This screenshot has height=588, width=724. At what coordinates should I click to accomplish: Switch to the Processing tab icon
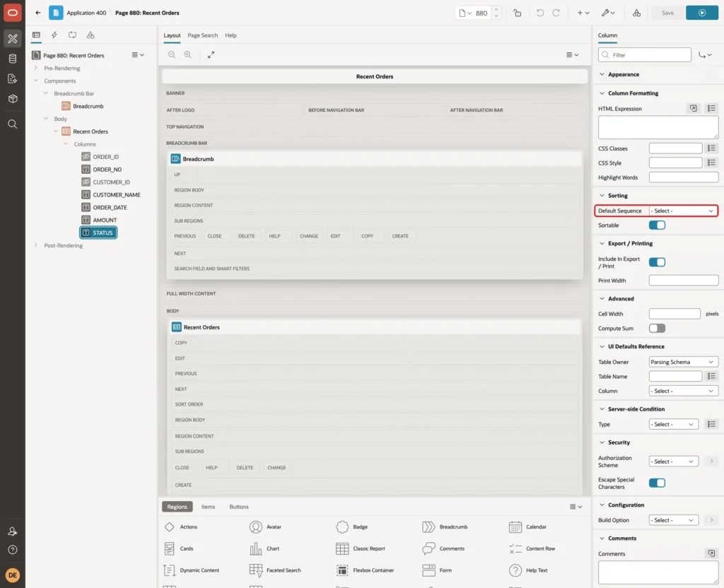coord(73,35)
